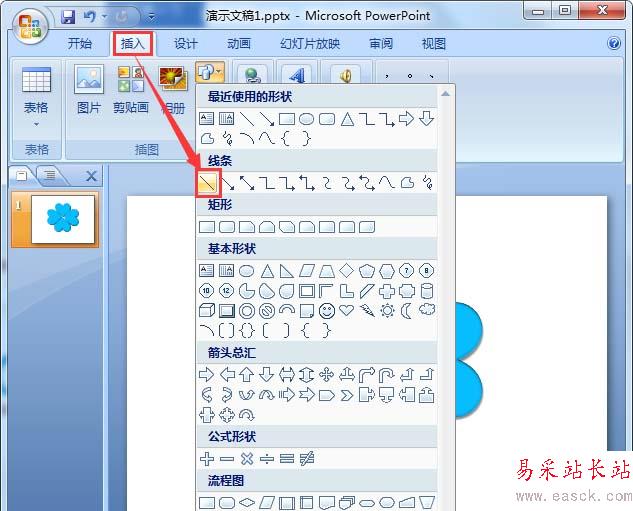The height and width of the screenshot is (511, 633).
Task: Choose rounded rectangle under 矩形
Action: pyautogui.click(x=227, y=227)
